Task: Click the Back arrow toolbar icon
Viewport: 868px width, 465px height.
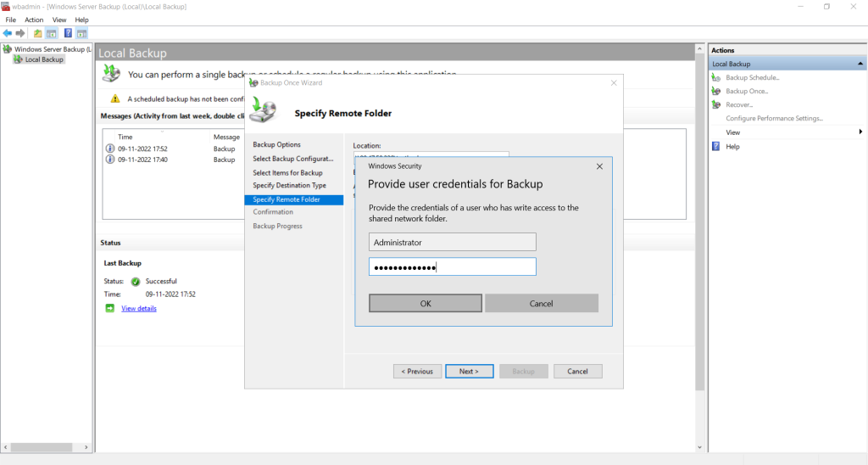Action: [8, 33]
